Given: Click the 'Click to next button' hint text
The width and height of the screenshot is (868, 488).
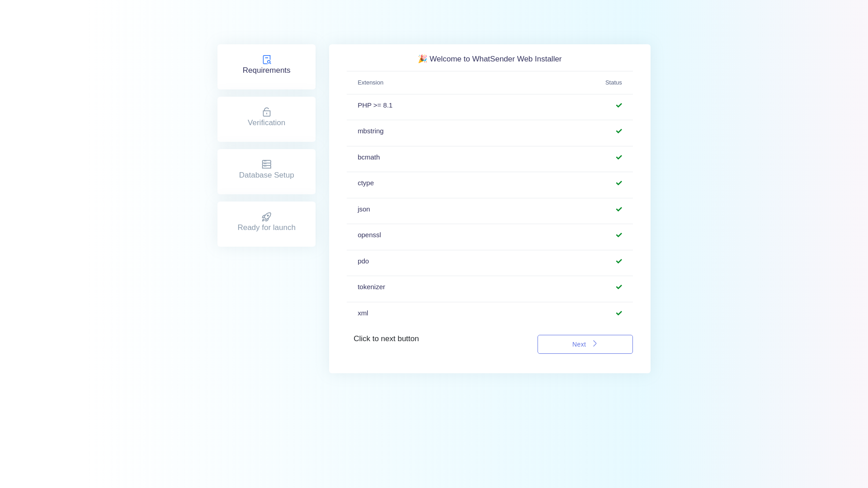Looking at the screenshot, I should (386, 339).
